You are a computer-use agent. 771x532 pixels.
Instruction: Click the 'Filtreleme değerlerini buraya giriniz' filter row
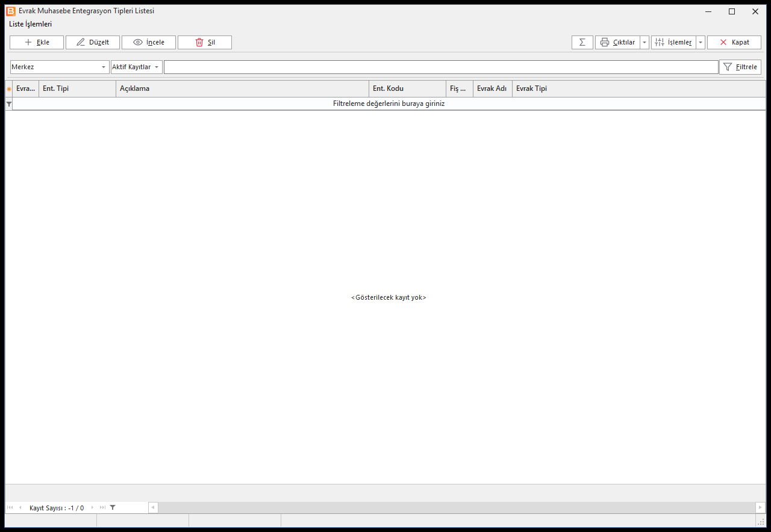click(389, 104)
